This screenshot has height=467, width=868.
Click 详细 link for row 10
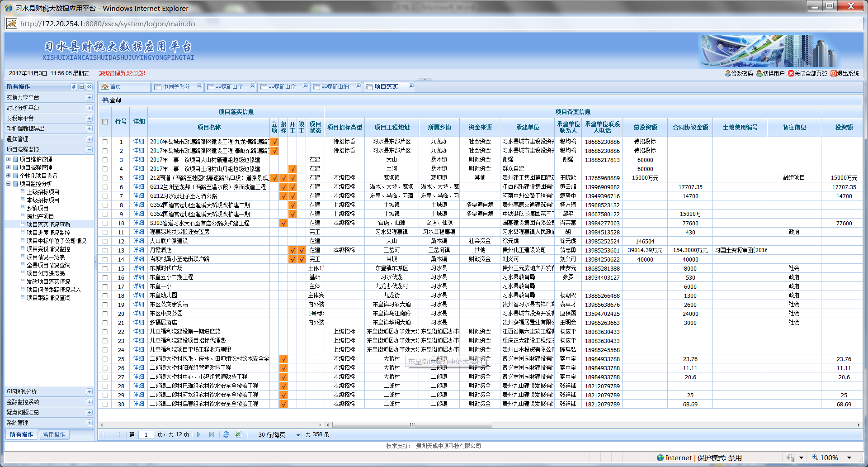click(138, 223)
